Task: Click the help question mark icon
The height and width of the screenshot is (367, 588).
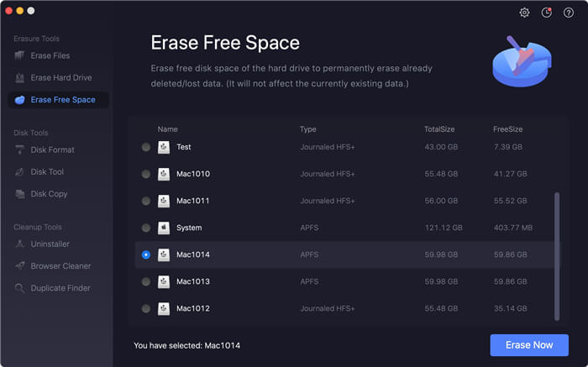Action: 569,13
